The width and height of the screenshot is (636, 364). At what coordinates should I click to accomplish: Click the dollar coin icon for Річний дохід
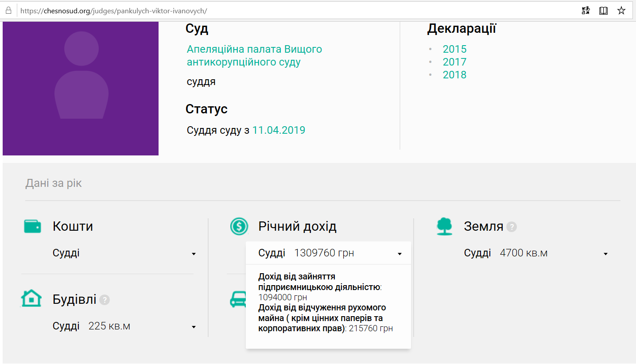point(239,226)
